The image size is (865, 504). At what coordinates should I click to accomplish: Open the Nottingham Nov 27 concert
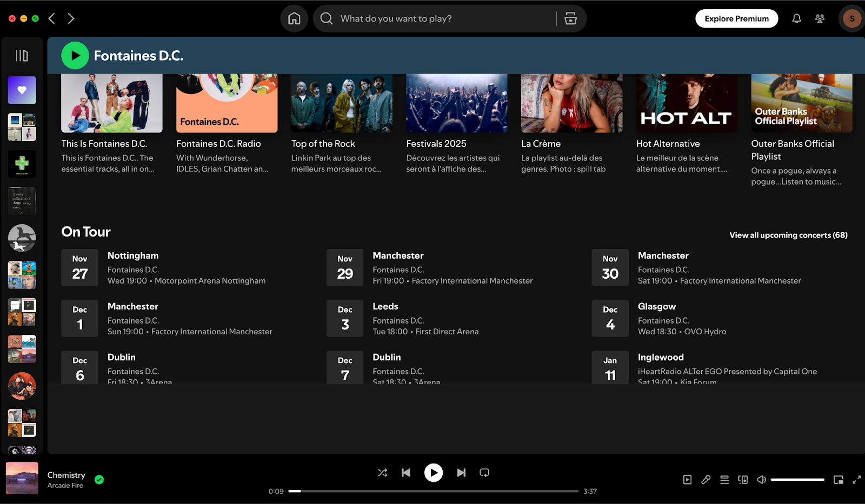pos(187,267)
